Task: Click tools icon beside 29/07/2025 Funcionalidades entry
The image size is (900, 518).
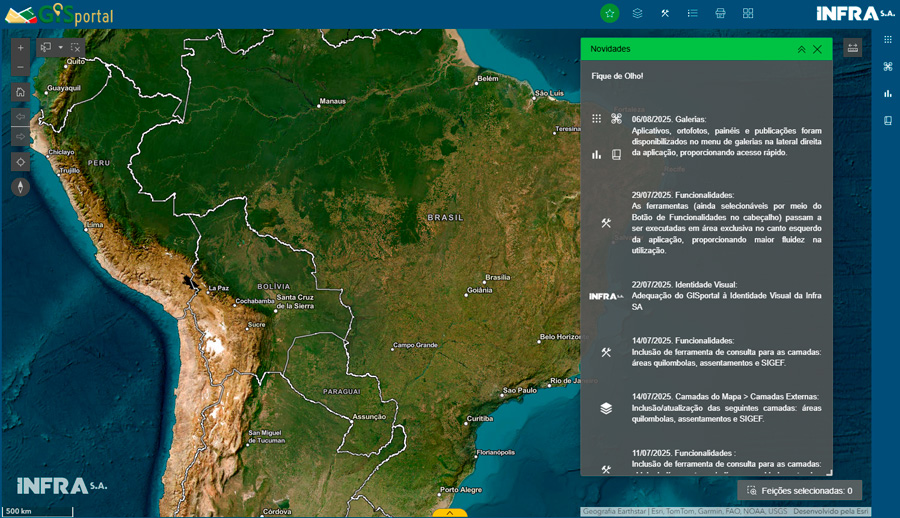Action: (606, 223)
